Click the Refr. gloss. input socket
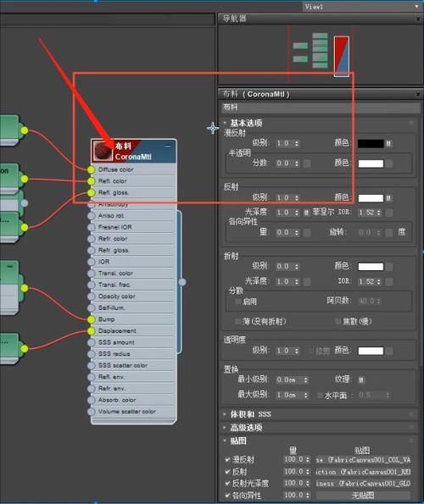The width and height of the screenshot is (424, 504). pyautogui.click(x=91, y=251)
